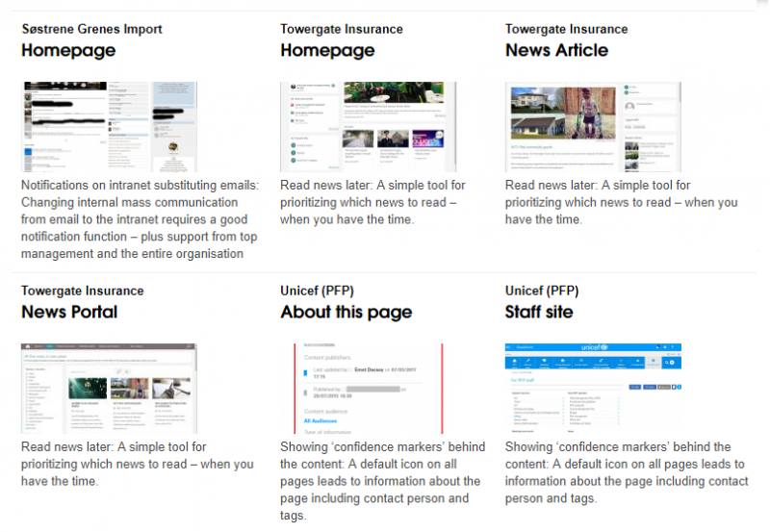Select the News Portal heading
Screen dimensions: 770x532
(x=69, y=313)
